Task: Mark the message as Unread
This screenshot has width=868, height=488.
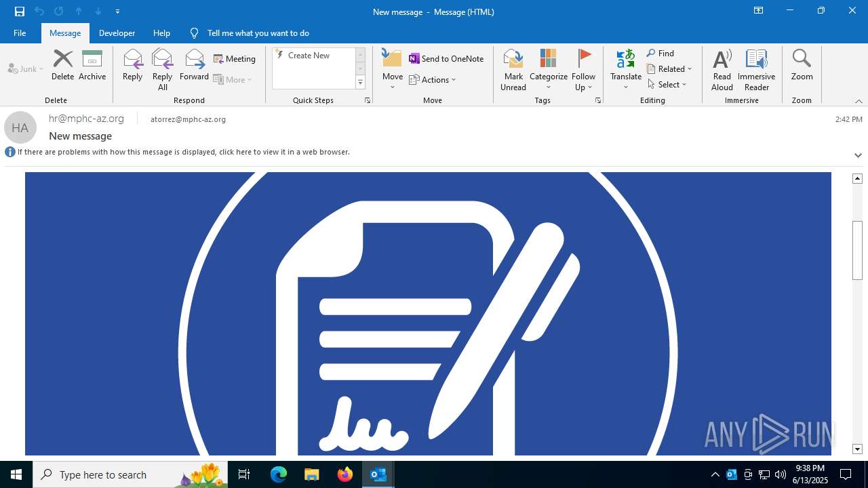Action: tap(513, 69)
